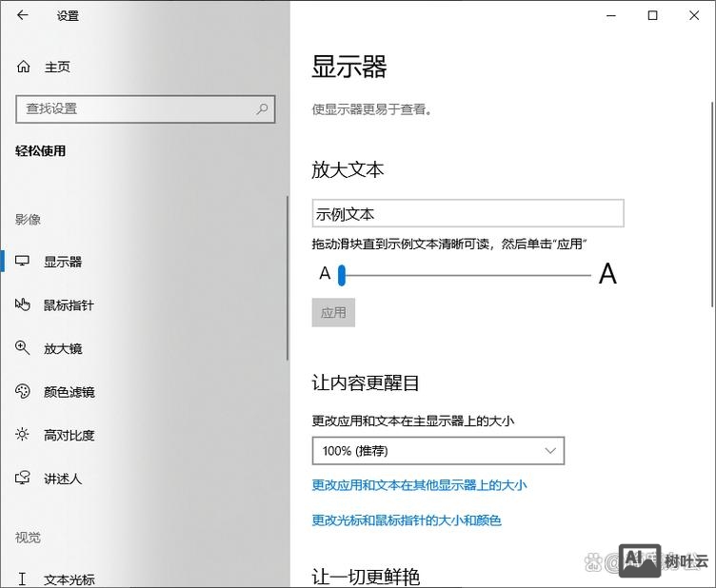
Task: Click the 让内容更醒目 heading
Action: 366,382
